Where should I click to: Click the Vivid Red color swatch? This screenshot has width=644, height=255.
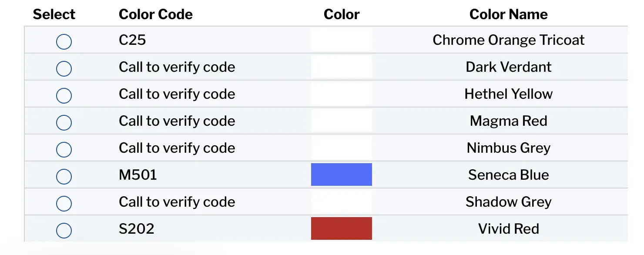[341, 228]
